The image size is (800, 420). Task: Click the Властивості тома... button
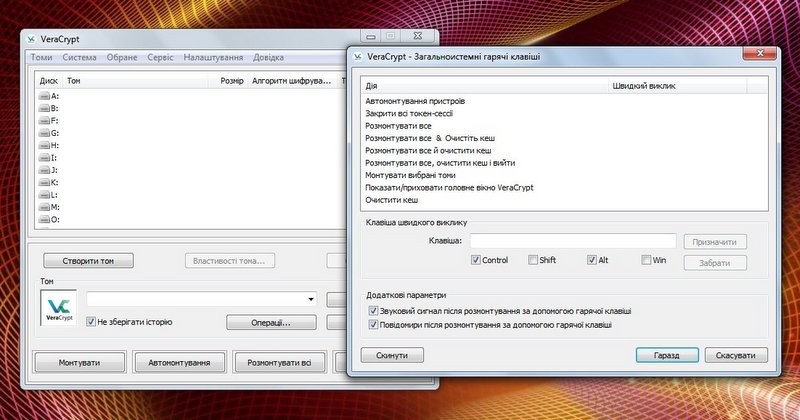(x=229, y=261)
